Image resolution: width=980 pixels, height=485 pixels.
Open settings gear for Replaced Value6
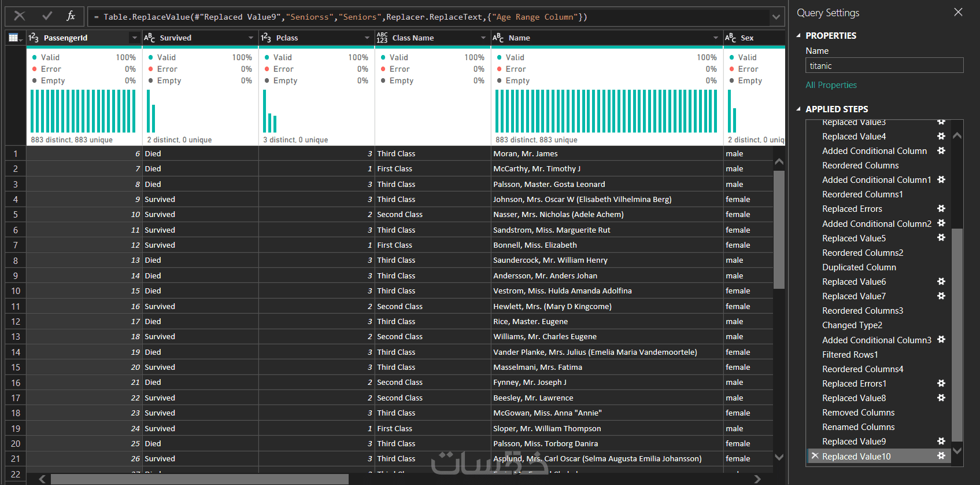(941, 281)
